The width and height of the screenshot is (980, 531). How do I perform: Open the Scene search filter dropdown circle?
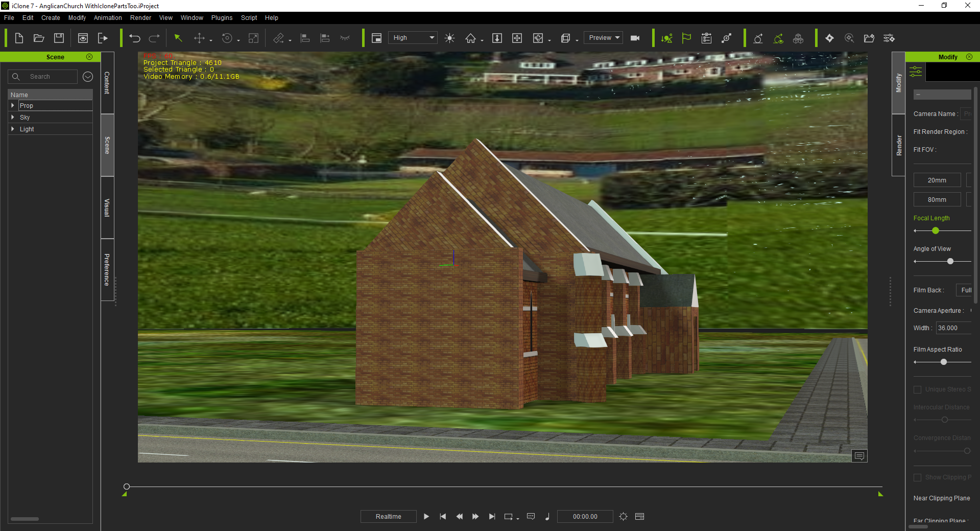click(88, 77)
